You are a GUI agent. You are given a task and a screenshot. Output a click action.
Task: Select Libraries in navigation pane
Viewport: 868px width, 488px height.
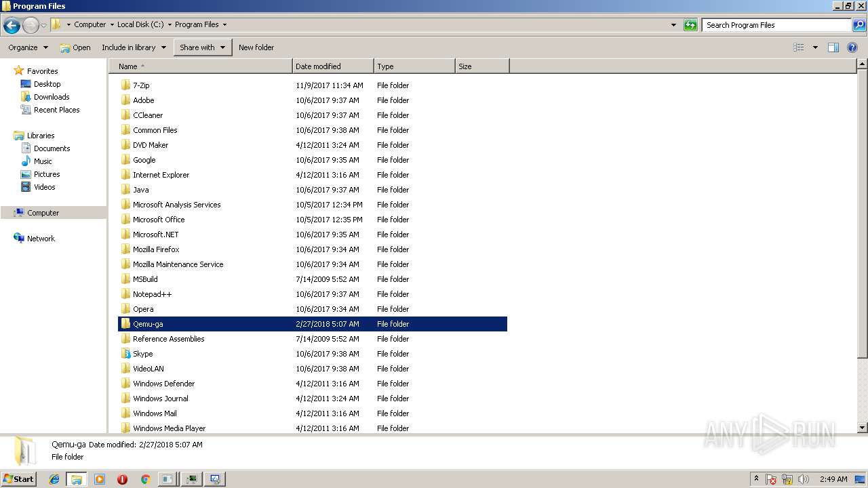(41, 136)
